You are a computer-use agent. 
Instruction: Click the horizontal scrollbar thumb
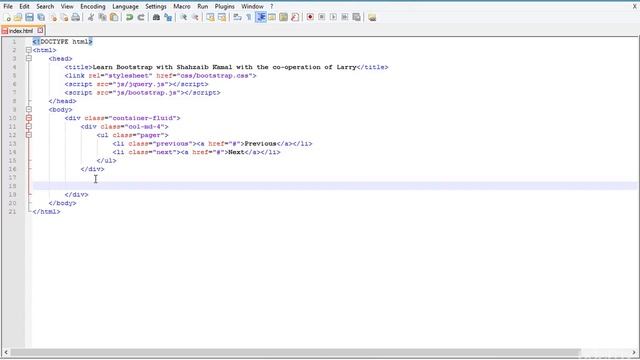[x=296, y=352]
